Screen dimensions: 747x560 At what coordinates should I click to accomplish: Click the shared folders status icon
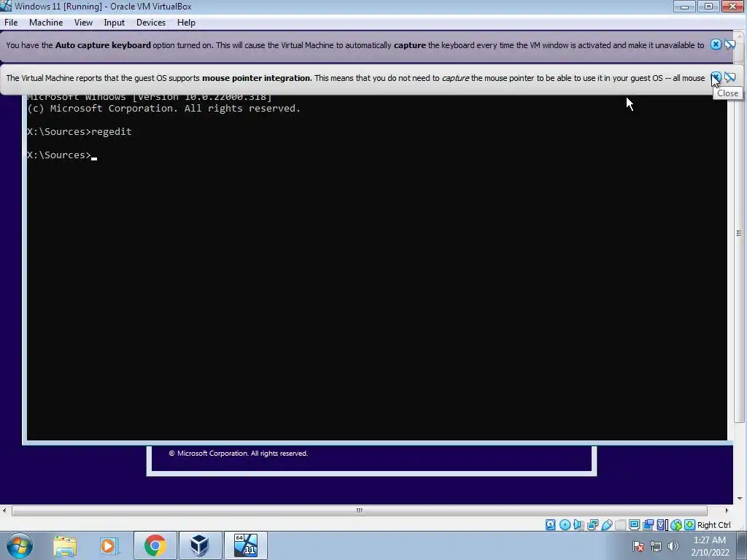click(620, 525)
